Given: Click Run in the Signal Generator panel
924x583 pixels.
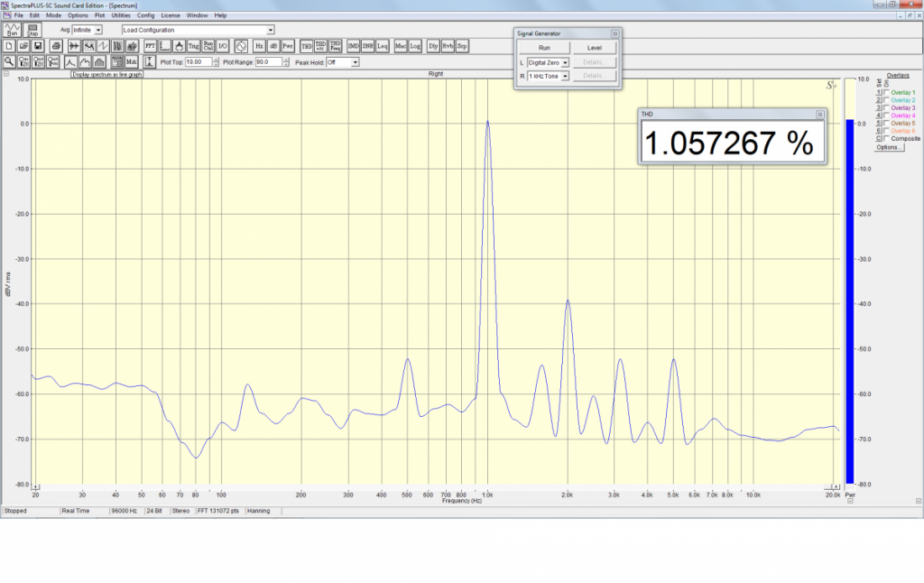Looking at the screenshot, I should (x=544, y=47).
